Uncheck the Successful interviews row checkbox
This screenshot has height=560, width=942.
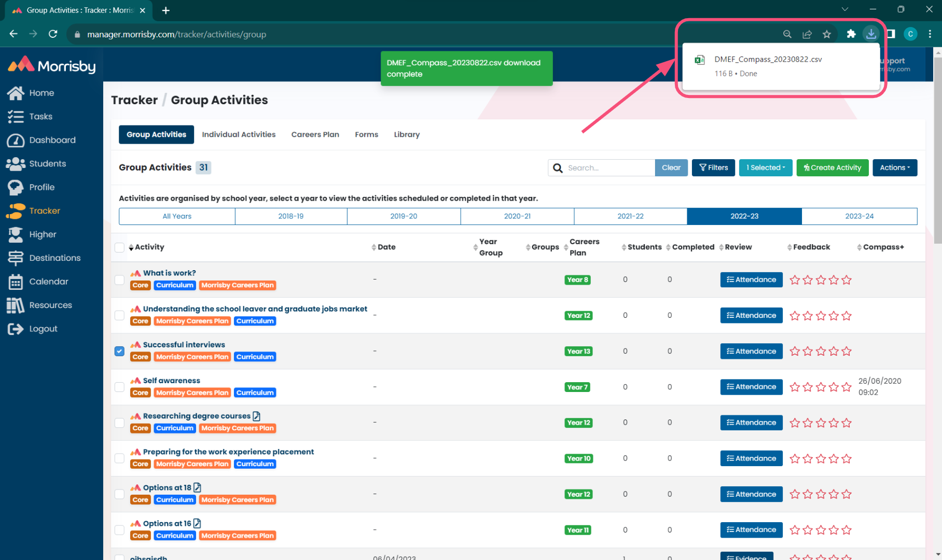119,351
